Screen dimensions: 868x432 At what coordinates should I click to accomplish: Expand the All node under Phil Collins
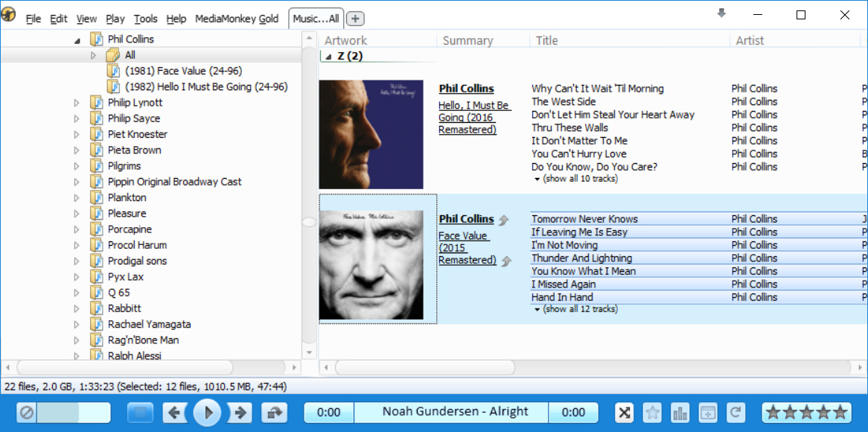94,55
